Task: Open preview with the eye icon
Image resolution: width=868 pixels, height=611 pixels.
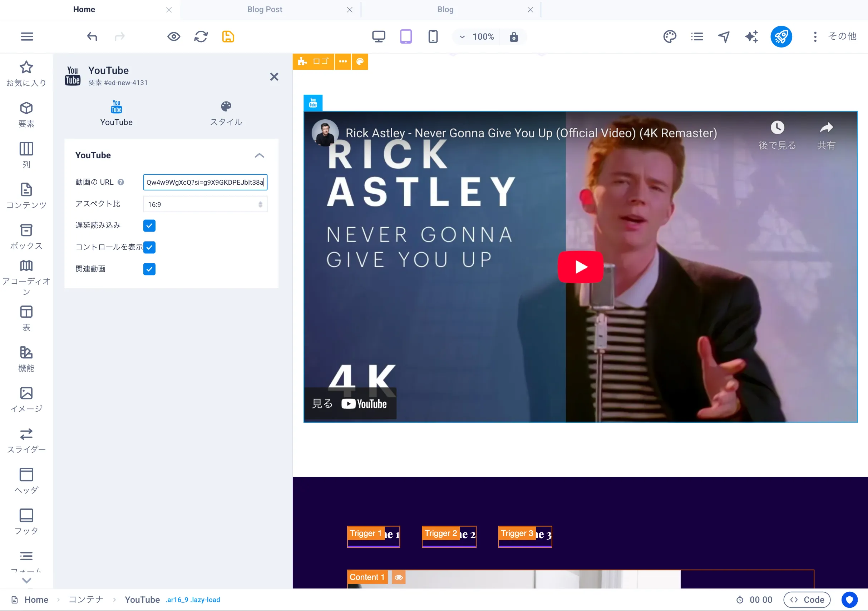Action: click(174, 37)
